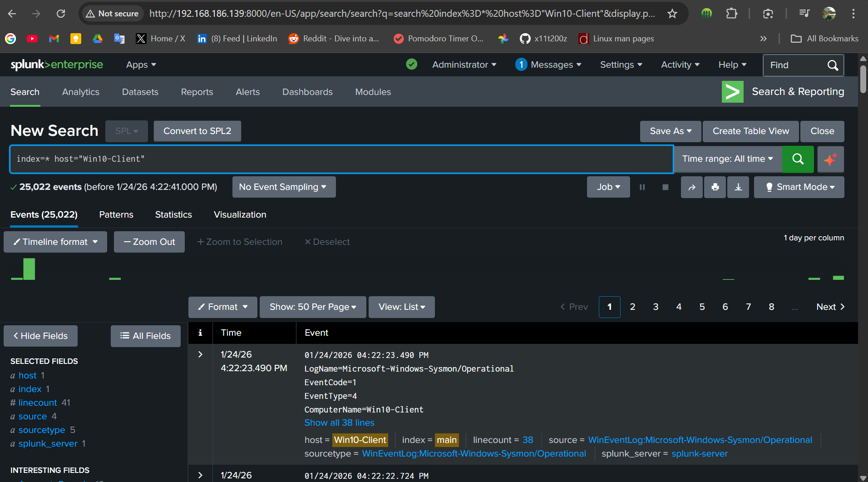Click in the SPL search query field
Viewport: 868px width, 482px height.
pyautogui.click(x=340, y=159)
